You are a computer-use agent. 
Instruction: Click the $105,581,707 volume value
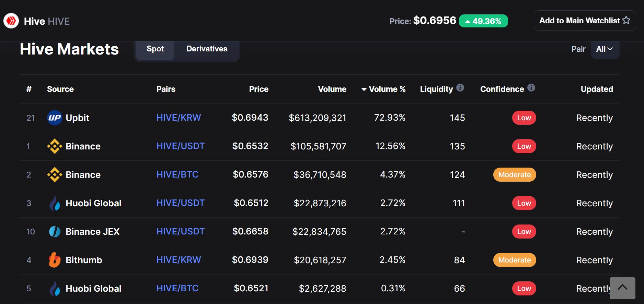click(x=318, y=146)
